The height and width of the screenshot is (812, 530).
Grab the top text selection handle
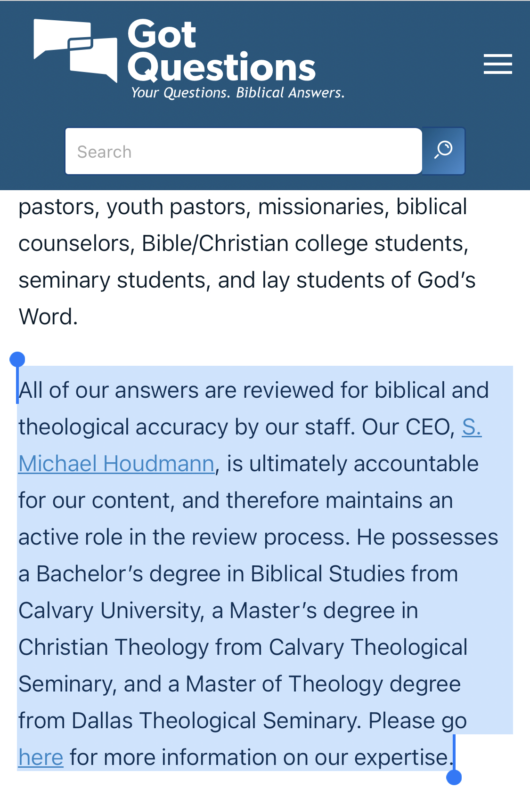coord(17,360)
